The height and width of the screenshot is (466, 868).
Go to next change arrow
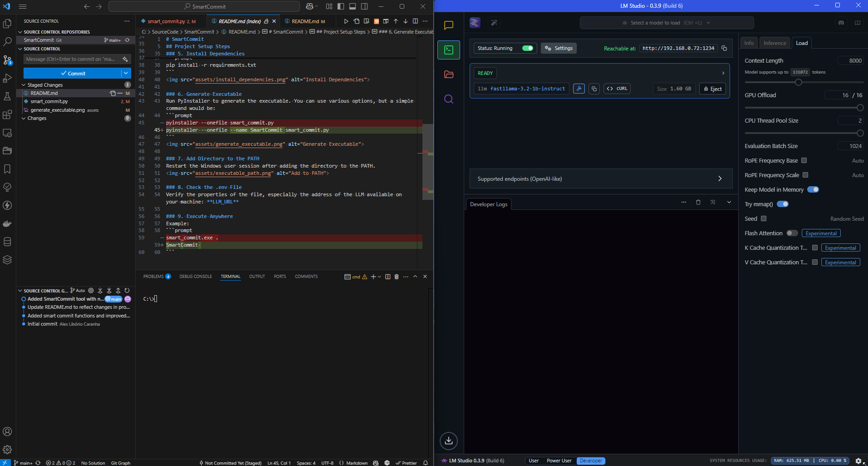point(405,21)
